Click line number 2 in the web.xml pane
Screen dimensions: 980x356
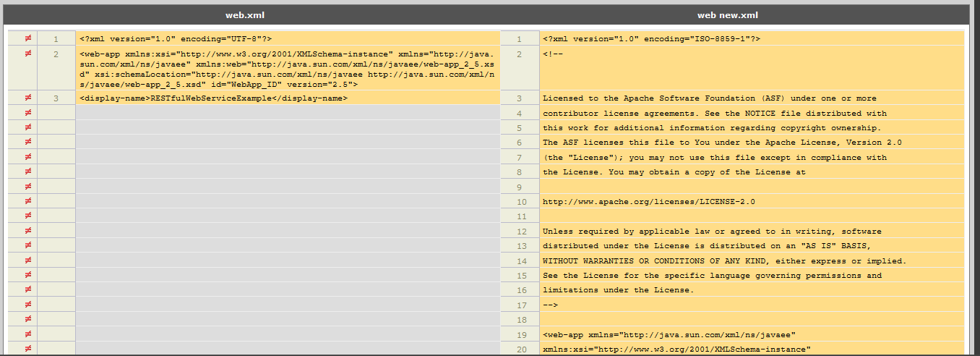point(56,54)
